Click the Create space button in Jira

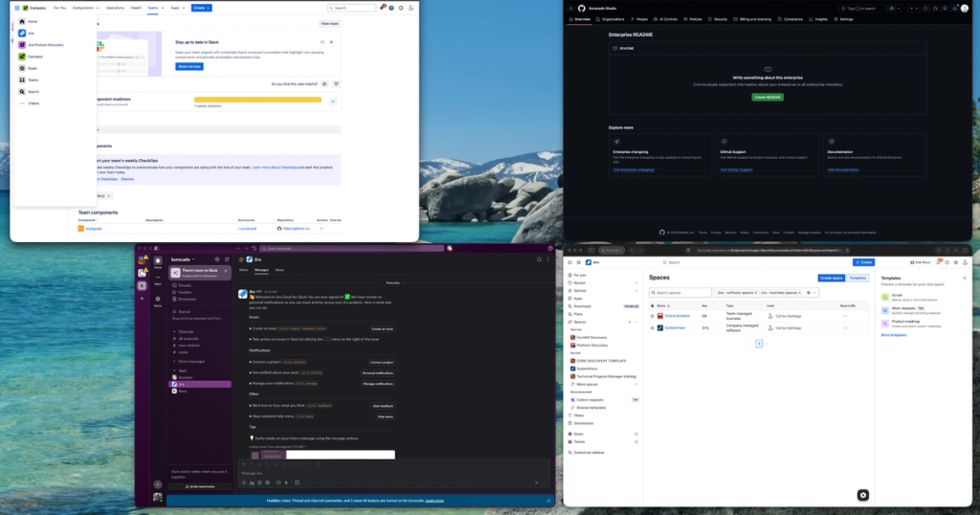tap(832, 279)
